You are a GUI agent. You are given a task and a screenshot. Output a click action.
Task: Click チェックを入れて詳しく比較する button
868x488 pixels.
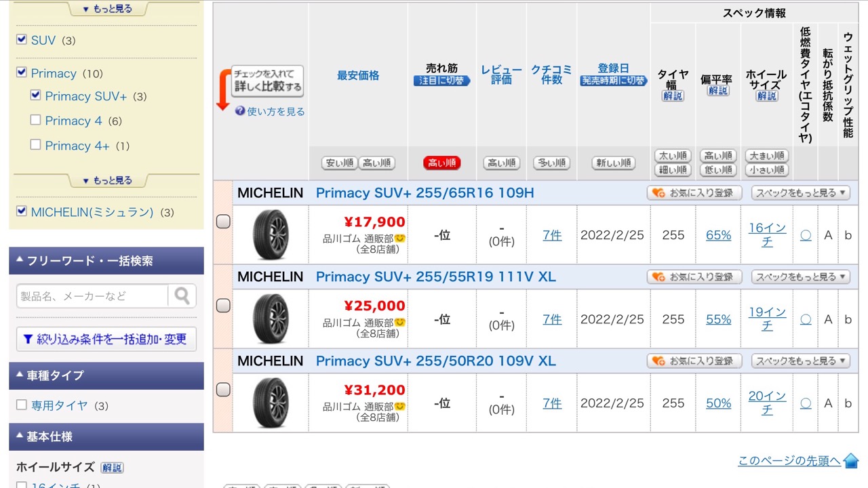267,81
